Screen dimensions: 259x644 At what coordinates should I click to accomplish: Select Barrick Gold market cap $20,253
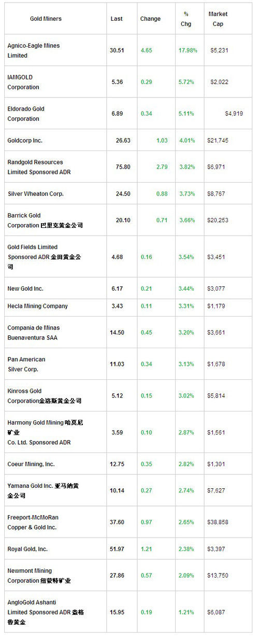click(218, 220)
